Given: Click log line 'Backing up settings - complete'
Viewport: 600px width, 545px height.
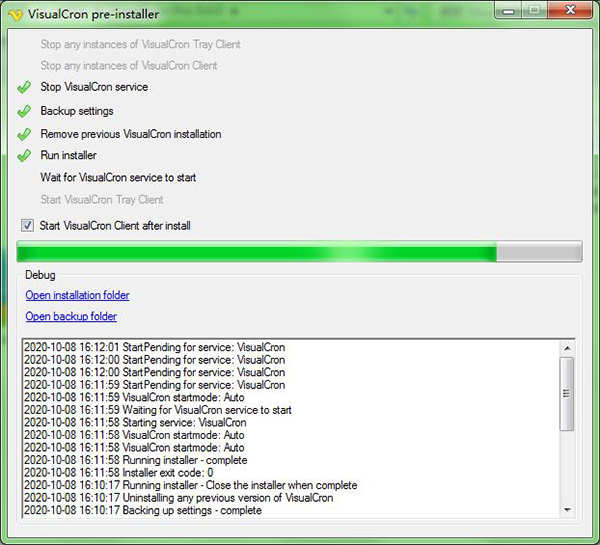Looking at the screenshot, I should (x=143, y=510).
